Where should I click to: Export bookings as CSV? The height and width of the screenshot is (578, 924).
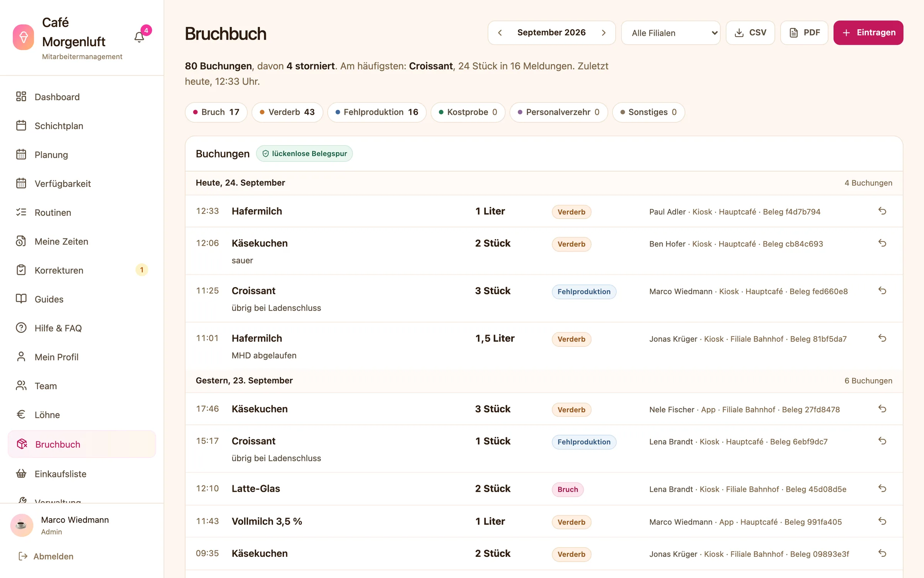point(750,33)
